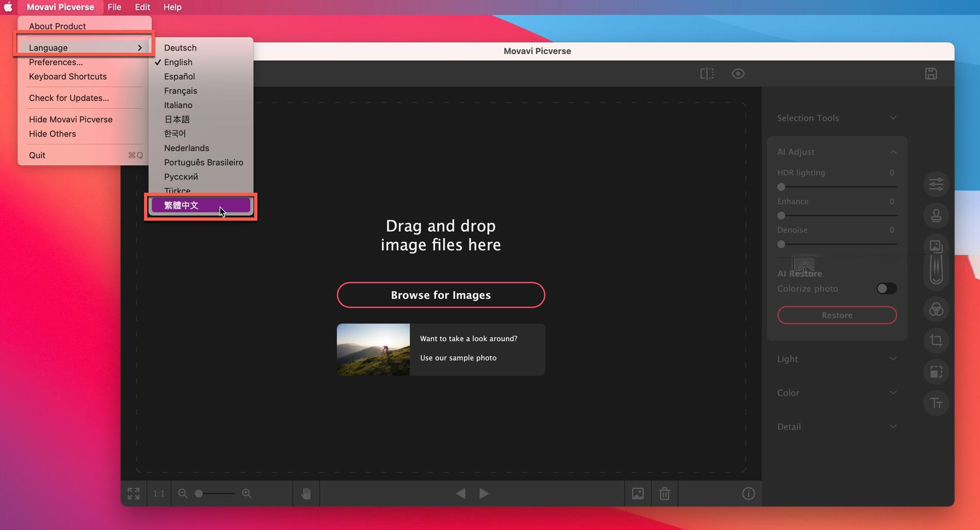This screenshot has height=530, width=980.
Task: Open the resize tool icon
Action: point(936,372)
